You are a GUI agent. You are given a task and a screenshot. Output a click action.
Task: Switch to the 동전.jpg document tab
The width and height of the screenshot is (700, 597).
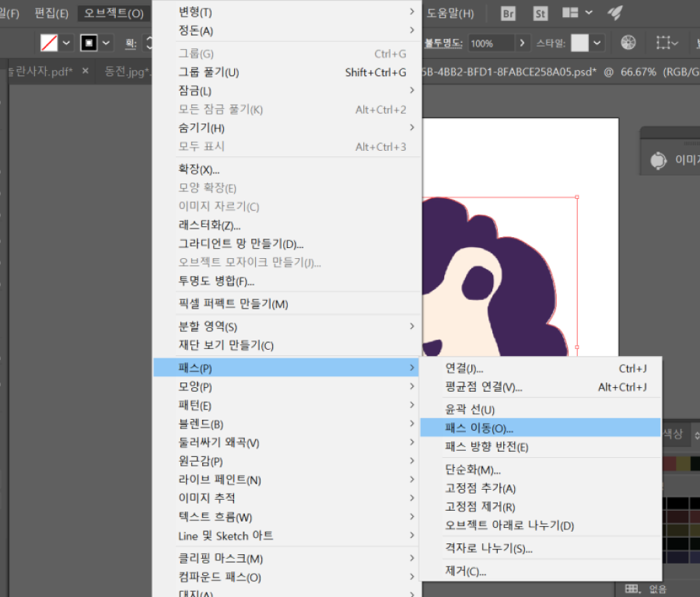click(x=126, y=72)
